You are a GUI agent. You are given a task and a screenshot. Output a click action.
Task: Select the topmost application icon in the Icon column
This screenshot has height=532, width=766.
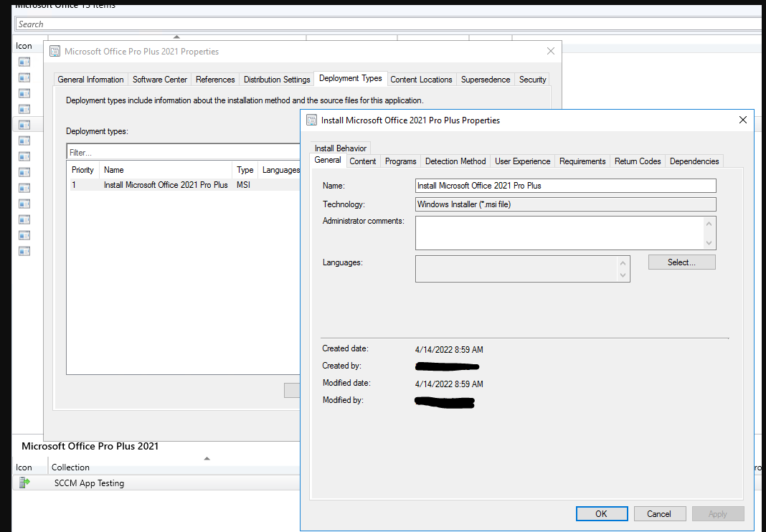24,62
